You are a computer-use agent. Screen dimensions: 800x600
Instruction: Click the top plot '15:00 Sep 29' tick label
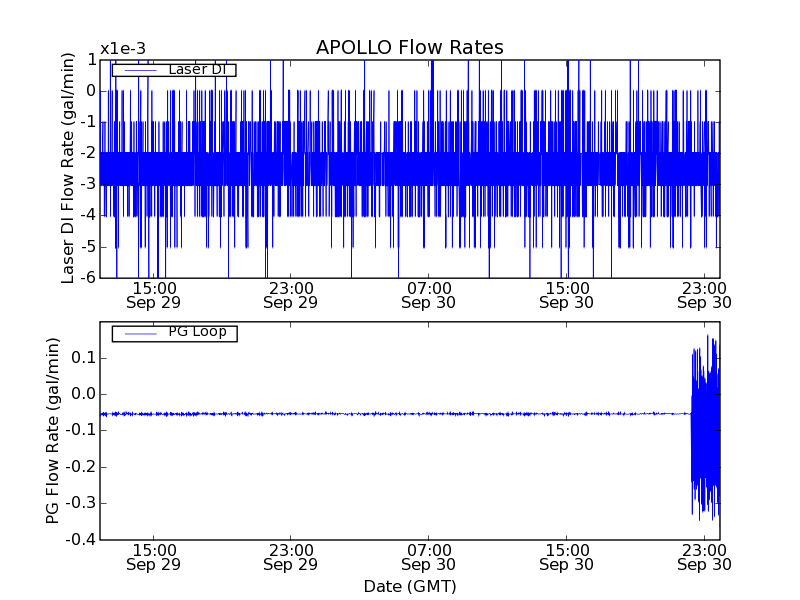(x=154, y=295)
